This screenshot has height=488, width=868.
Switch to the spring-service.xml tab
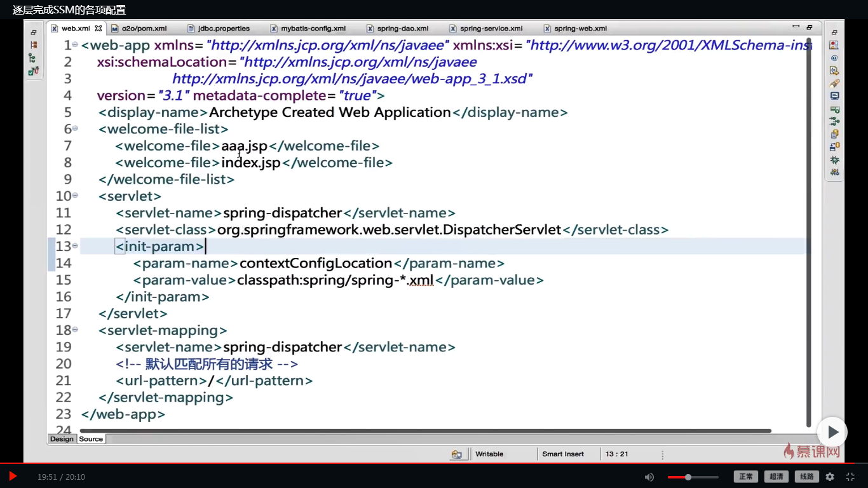tap(485, 29)
